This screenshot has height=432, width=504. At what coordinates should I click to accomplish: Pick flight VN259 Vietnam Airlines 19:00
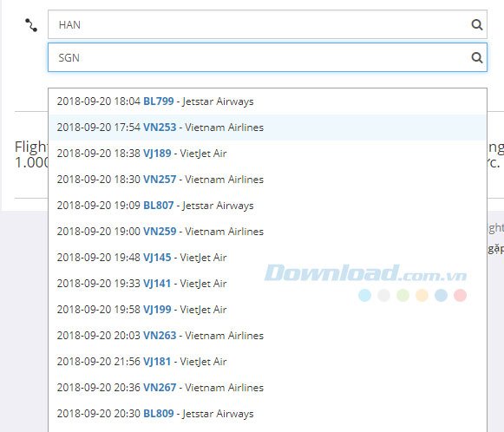267,232
